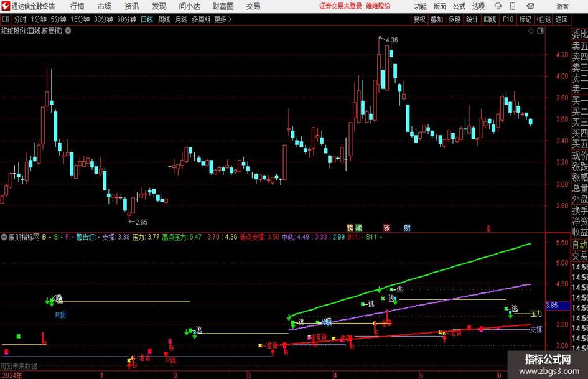Open the 版面 menu
Viewport: 588px width, 379px height.
(x=440, y=6)
